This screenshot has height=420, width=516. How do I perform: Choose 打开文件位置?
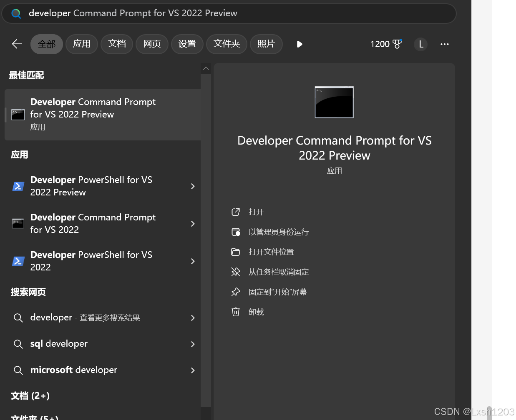271,252
